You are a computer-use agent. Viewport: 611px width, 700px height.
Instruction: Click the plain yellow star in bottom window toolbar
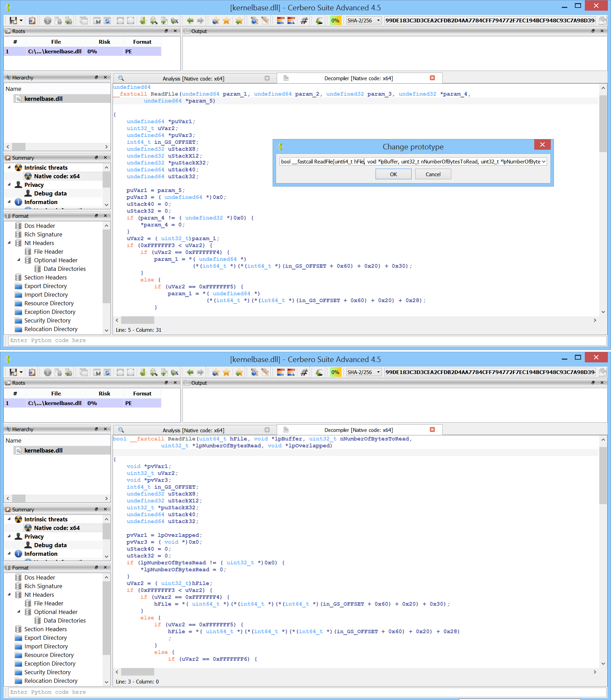pos(226,372)
